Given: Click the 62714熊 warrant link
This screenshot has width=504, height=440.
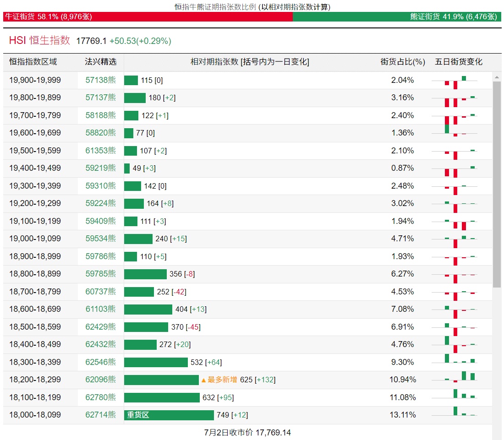Looking at the screenshot, I should click(100, 415).
